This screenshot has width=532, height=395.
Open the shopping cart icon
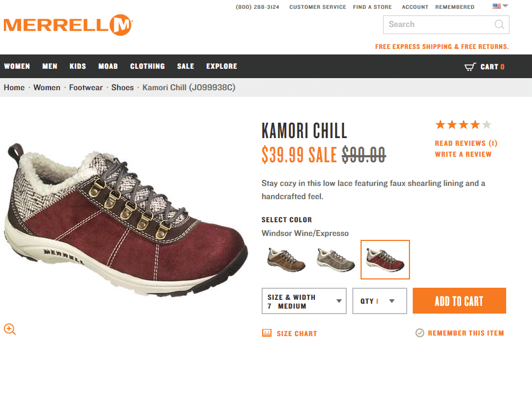click(x=470, y=67)
